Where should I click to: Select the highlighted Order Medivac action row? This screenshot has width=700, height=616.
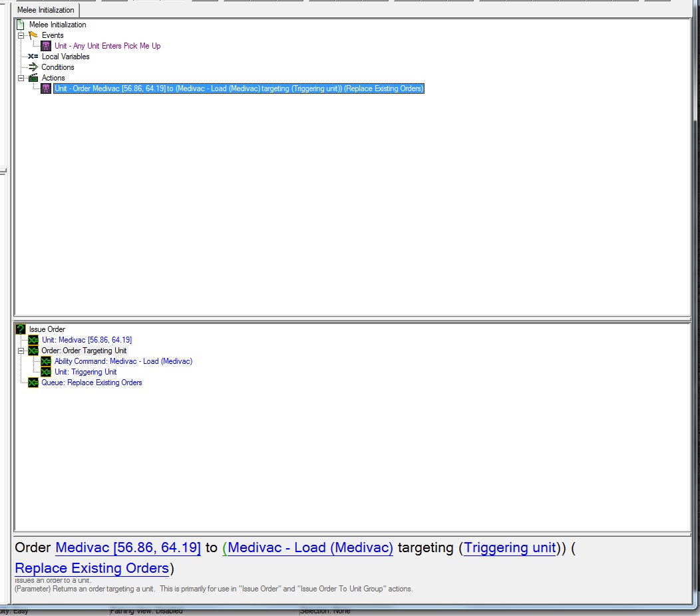pos(239,88)
